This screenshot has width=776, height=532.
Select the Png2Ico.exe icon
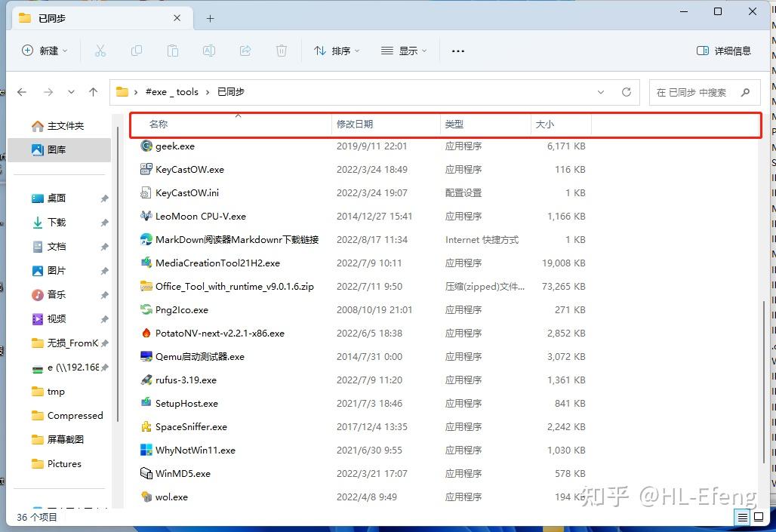coord(146,309)
